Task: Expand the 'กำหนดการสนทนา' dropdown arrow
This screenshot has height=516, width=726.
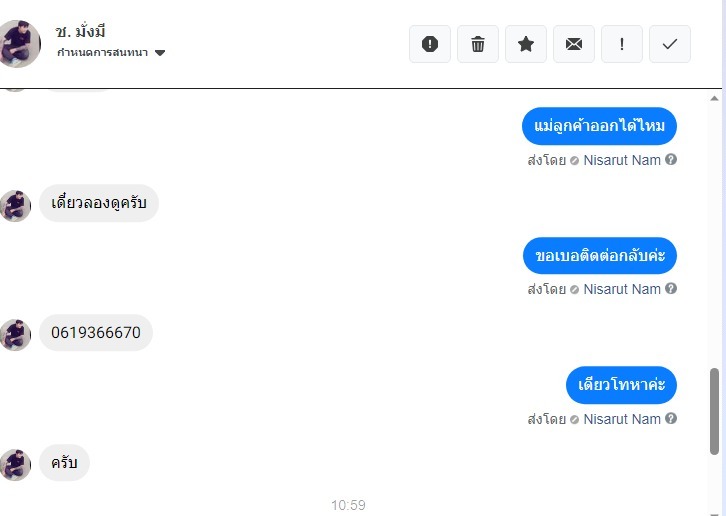Action: [x=160, y=53]
